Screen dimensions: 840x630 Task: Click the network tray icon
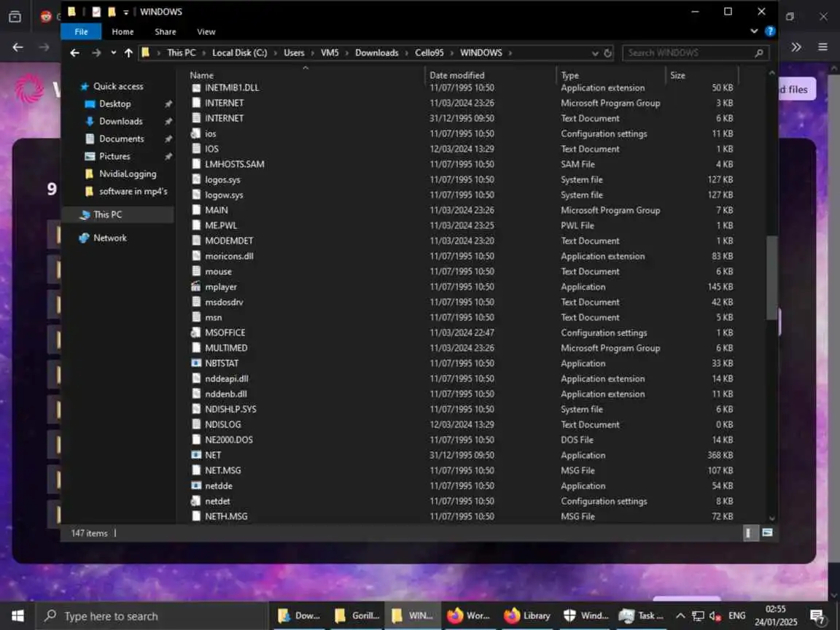pos(698,615)
